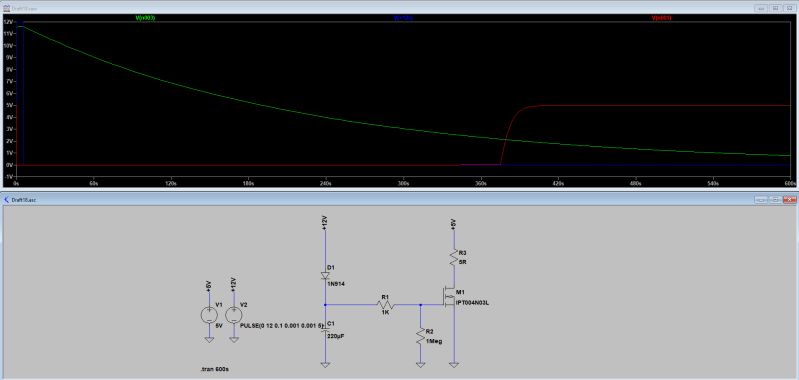Image resolution: width=799 pixels, height=380 pixels.
Task: Close the waveform plot window
Action: point(789,9)
